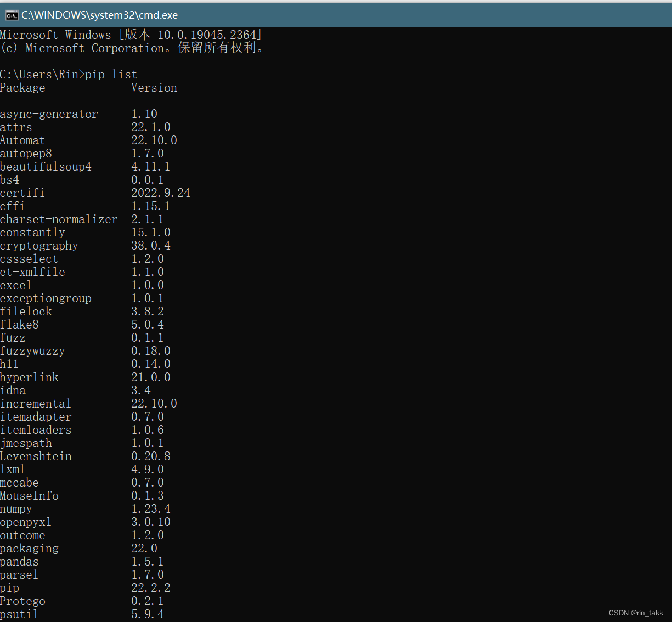This screenshot has height=622, width=672.
Task: Click hyperlink version 21.0.0
Action: [x=151, y=377]
